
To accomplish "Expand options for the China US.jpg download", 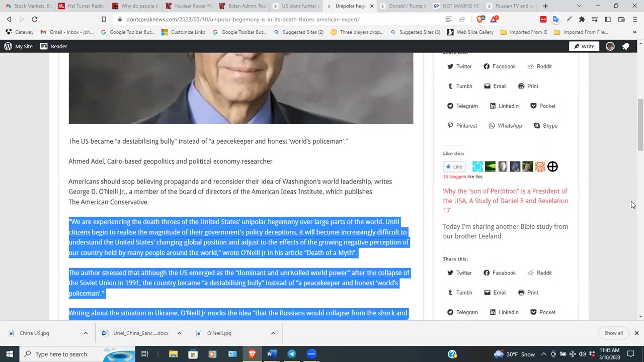I will tap(86, 333).
